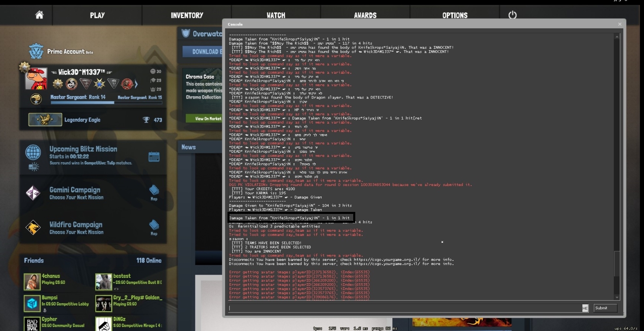The image size is (644, 331).
Task: Click the "Your KARMA is: 195" console line
Action: point(259,193)
